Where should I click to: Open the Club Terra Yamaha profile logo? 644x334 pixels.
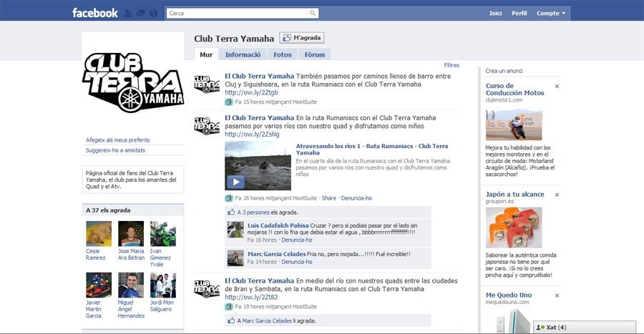pos(132,82)
